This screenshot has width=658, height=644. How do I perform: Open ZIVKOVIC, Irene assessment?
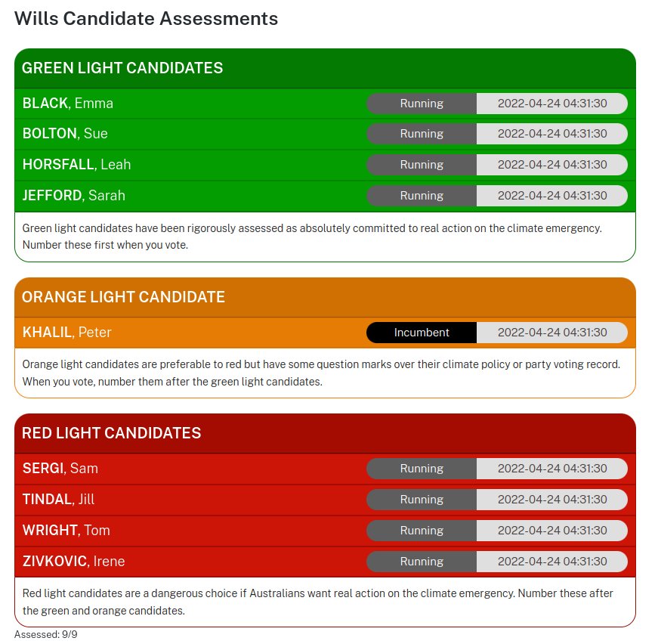pyautogui.click(x=73, y=562)
